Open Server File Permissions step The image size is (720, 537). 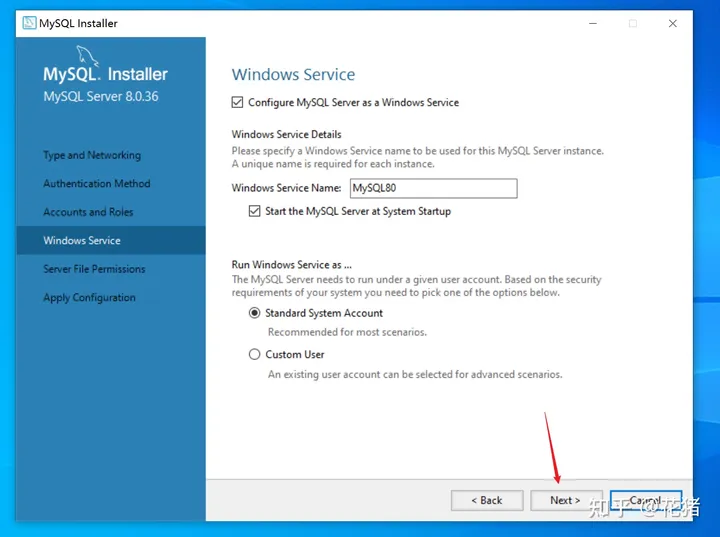[x=94, y=269]
